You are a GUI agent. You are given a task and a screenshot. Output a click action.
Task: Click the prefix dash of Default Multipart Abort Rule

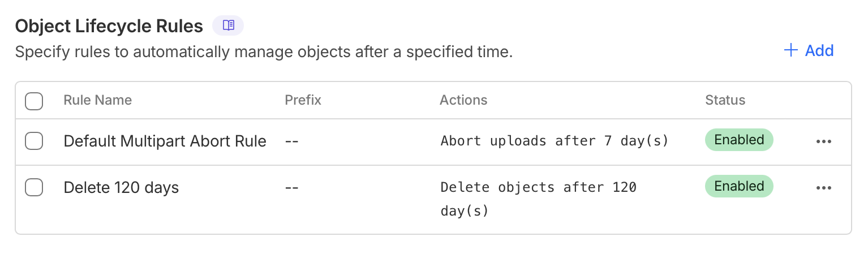(291, 141)
